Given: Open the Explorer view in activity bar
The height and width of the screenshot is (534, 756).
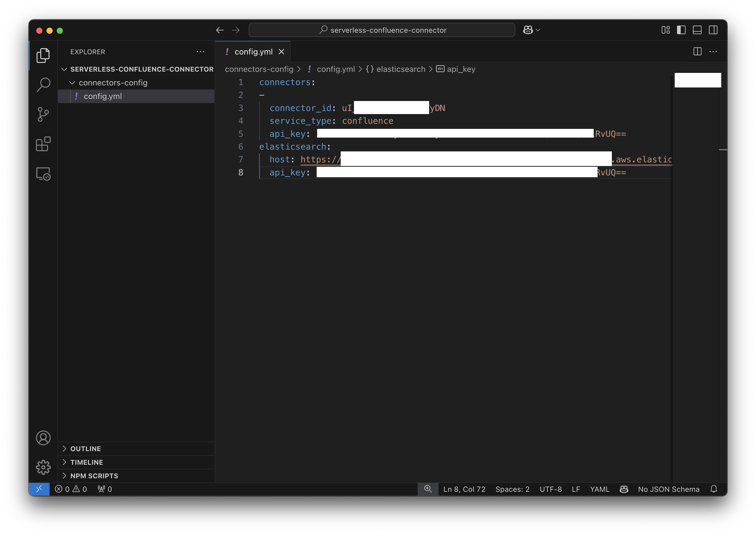Looking at the screenshot, I should pyautogui.click(x=43, y=55).
